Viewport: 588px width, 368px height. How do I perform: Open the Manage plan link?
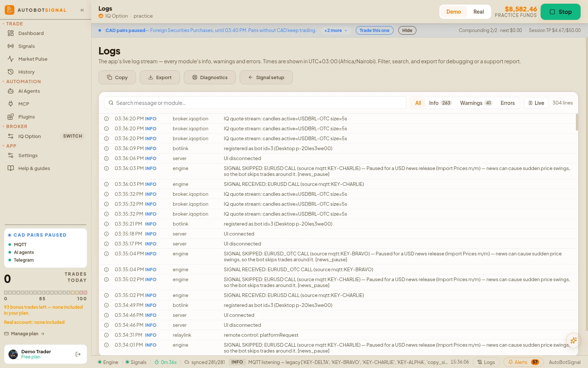[x=24, y=334]
